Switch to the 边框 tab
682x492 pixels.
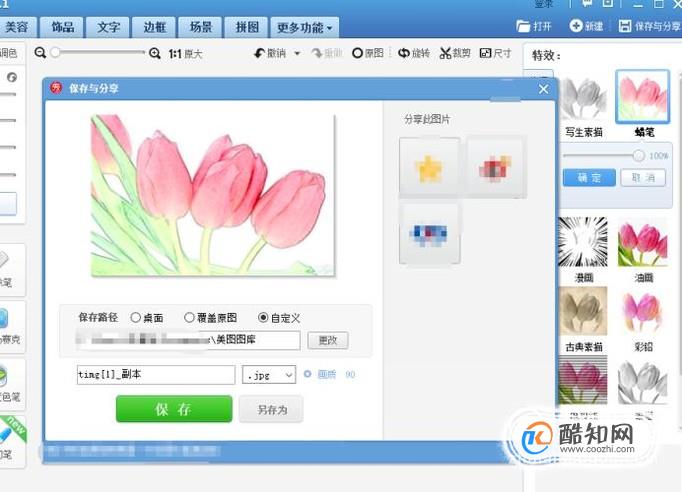(154, 28)
